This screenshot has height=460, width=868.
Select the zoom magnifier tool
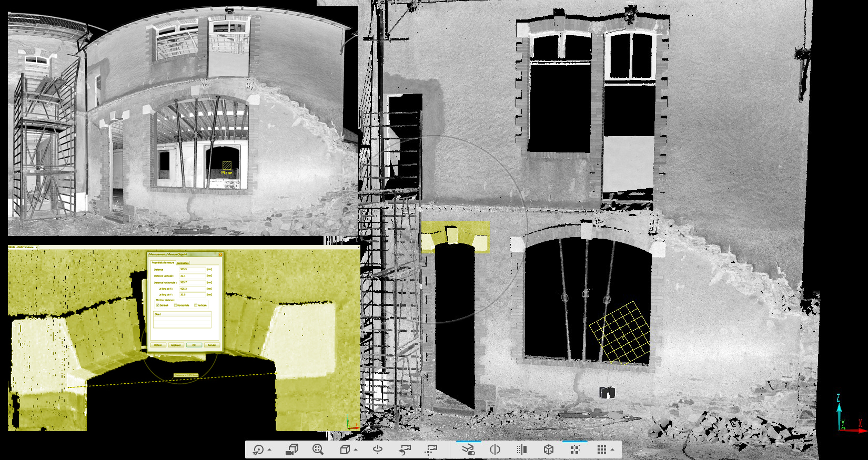(318, 450)
